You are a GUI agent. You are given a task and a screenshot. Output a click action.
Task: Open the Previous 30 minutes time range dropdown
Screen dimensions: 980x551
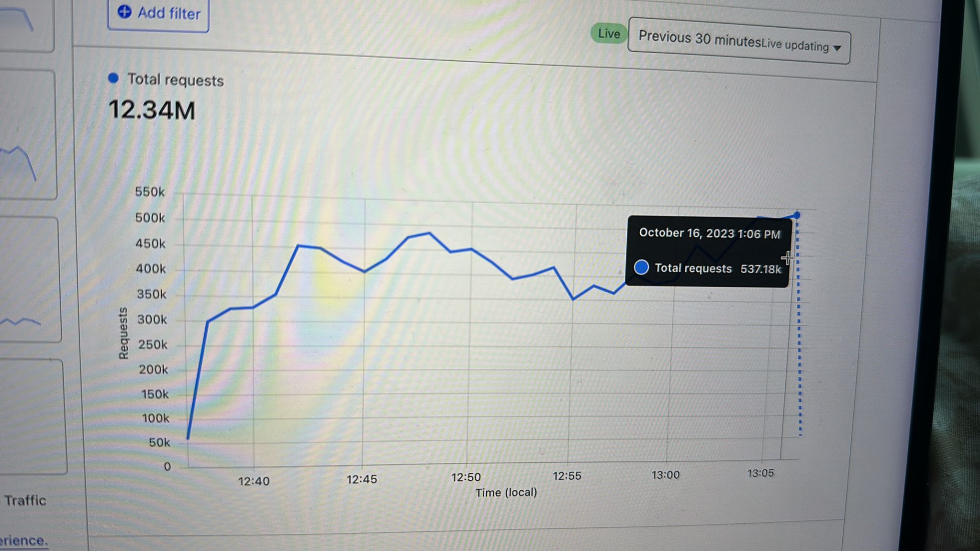(739, 41)
